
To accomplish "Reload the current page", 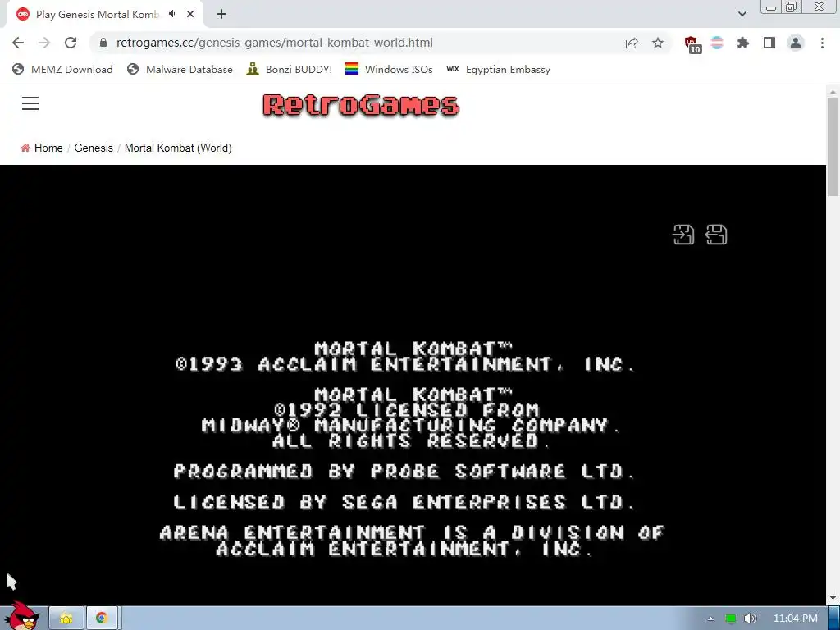I will click(x=71, y=43).
